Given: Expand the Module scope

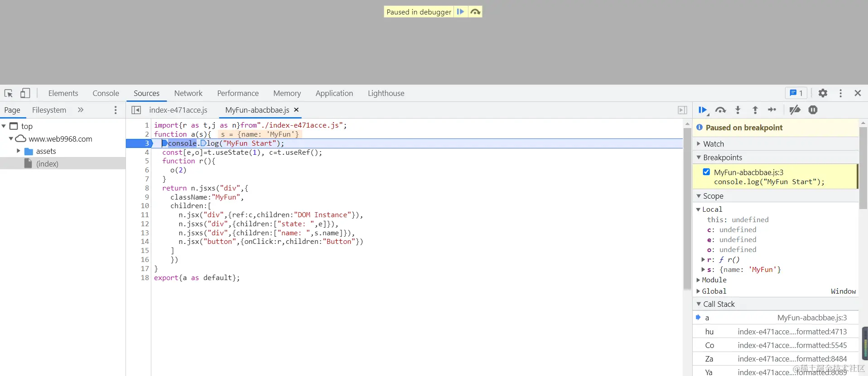Looking at the screenshot, I should 698,280.
